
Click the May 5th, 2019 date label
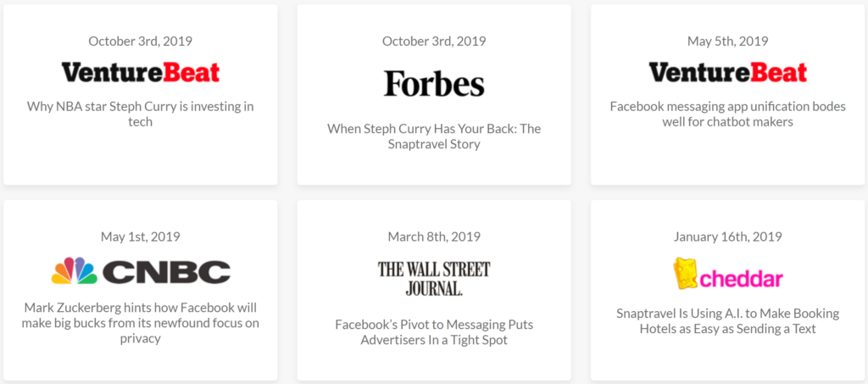728,41
